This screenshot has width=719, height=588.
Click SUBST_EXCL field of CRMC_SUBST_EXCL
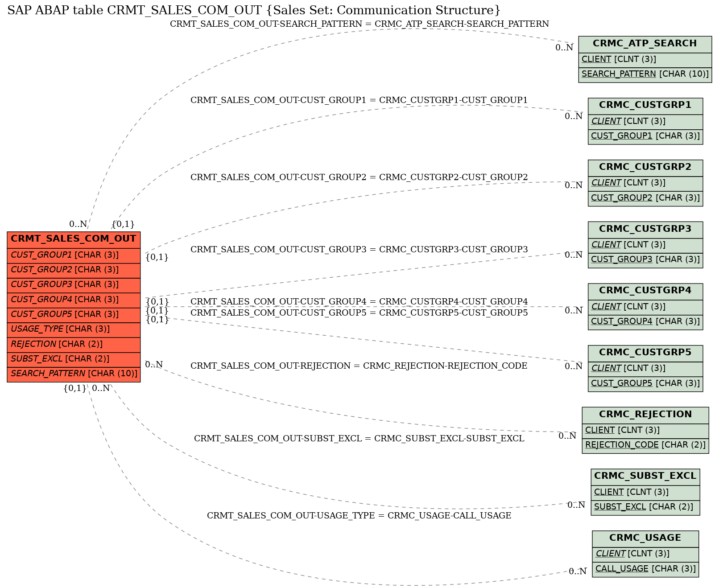click(645, 507)
